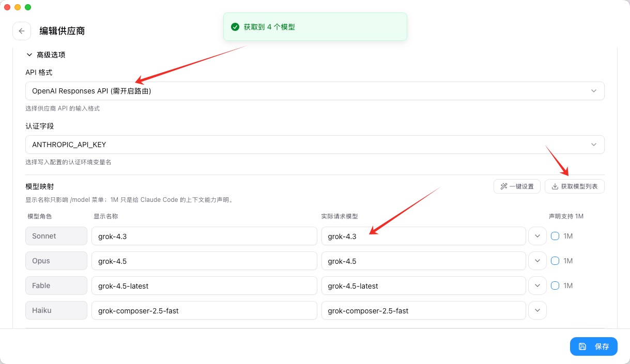Click the 选择供应商 API 的输入格式 hint
Image resolution: width=630 pixels, height=364 pixels.
[x=63, y=108]
